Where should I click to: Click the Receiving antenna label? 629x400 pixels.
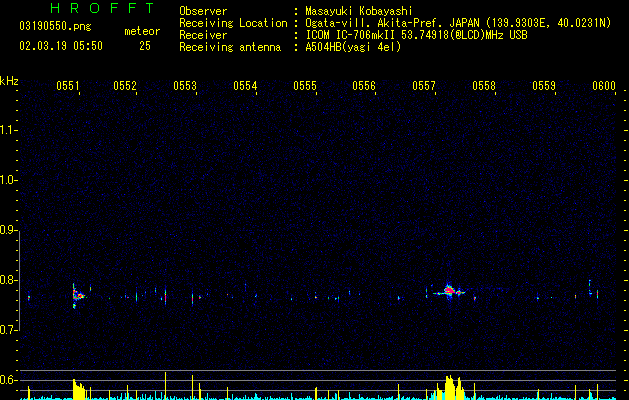pos(230,47)
